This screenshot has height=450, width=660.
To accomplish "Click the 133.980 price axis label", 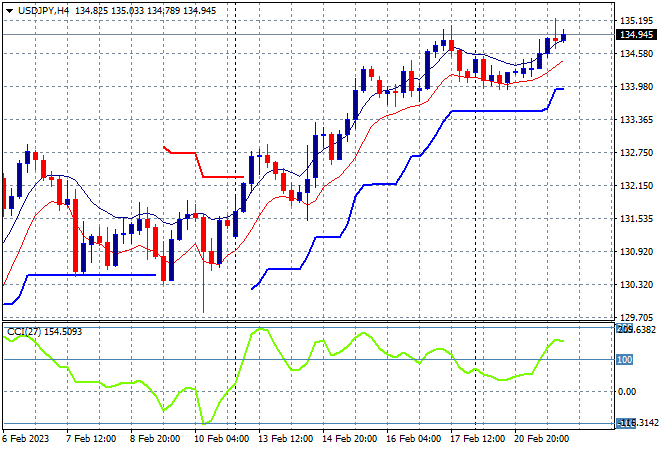I will point(636,86).
